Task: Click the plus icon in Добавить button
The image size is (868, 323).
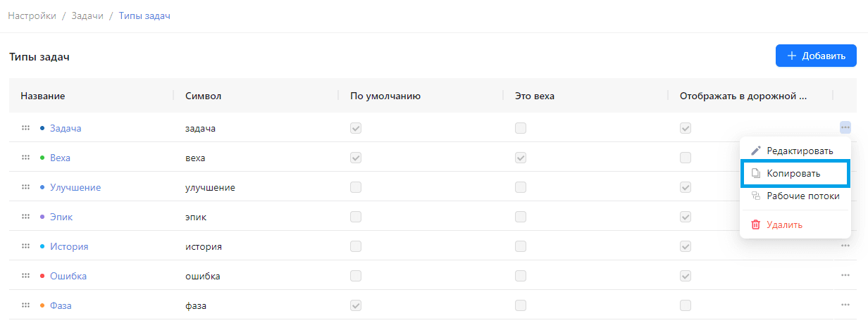Action: 792,56
